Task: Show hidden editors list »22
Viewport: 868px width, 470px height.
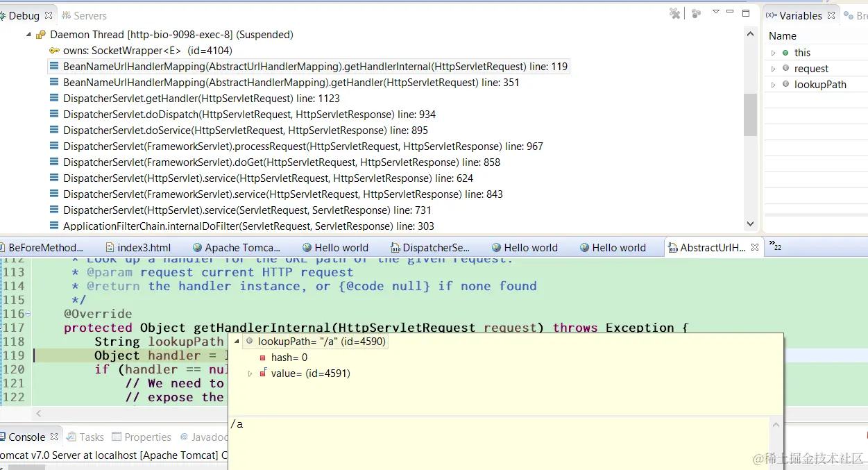Action: tap(776, 246)
